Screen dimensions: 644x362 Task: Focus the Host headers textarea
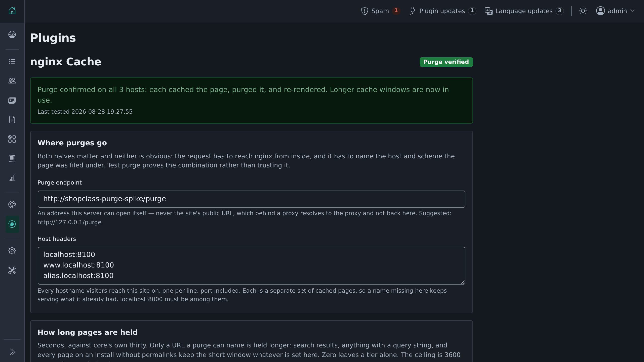point(251,266)
